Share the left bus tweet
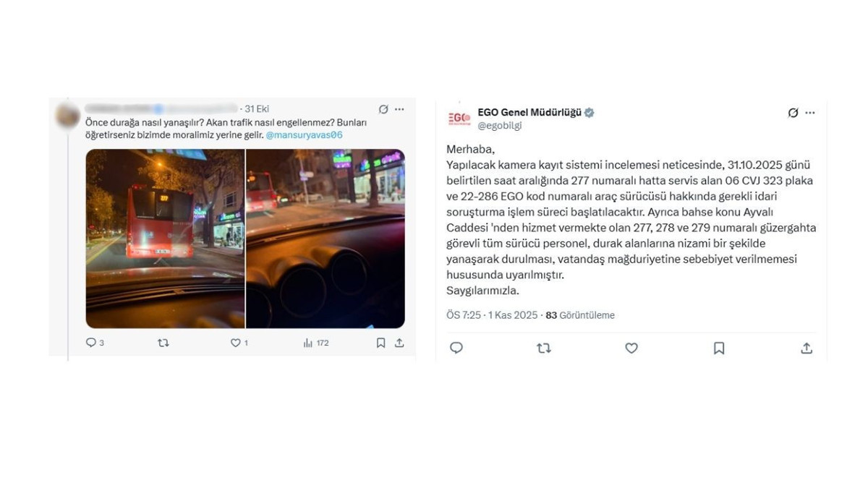 399,343
